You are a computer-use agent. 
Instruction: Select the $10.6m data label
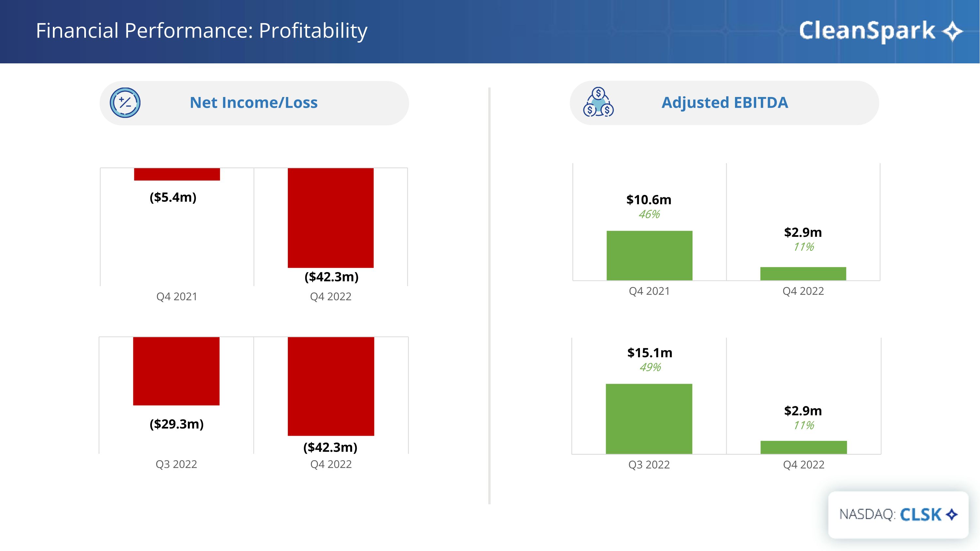[649, 200]
